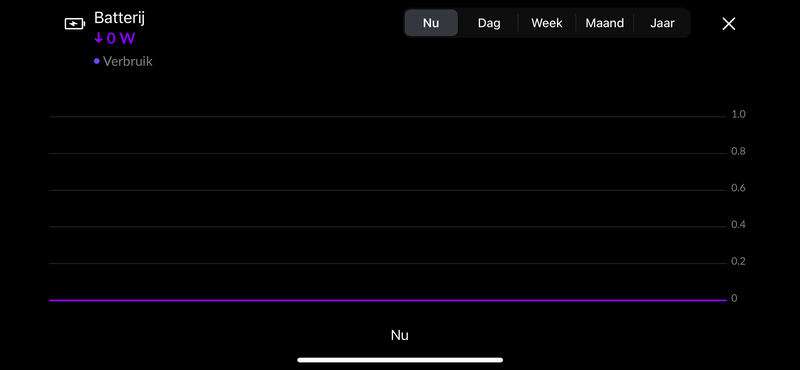
Task: Select the Nu time range tab
Action: click(x=431, y=23)
